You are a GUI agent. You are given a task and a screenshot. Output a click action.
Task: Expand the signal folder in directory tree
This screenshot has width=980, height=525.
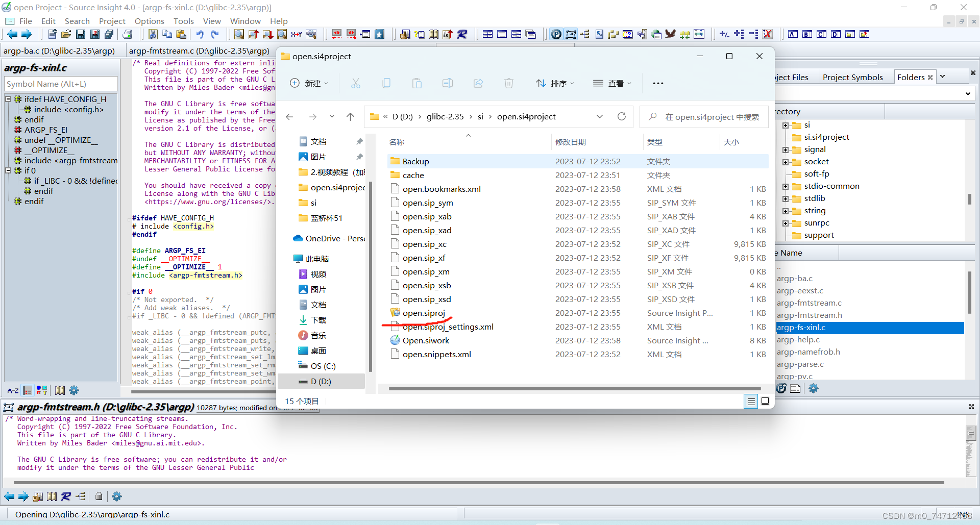tap(786, 149)
